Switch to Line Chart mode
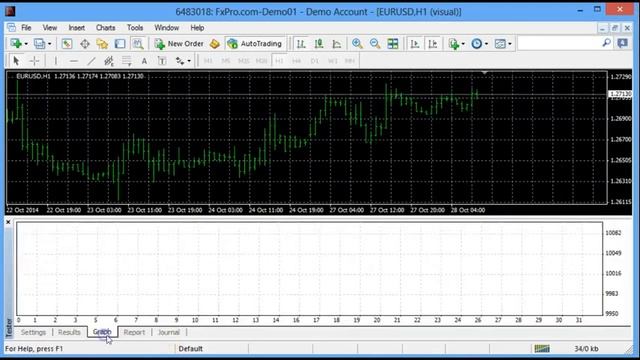 tap(337, 44)
